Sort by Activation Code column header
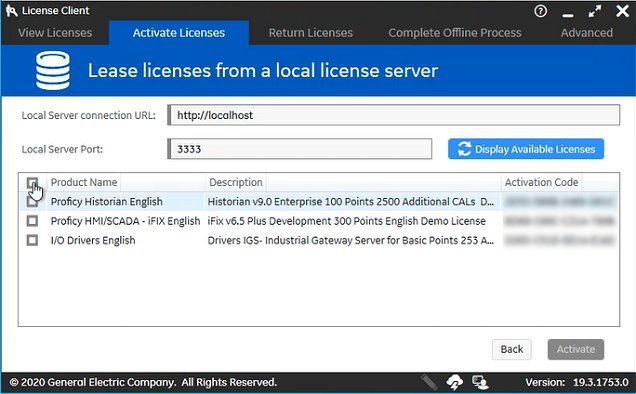The height and width of the screenshot is (394, 636). pos(541,182)
